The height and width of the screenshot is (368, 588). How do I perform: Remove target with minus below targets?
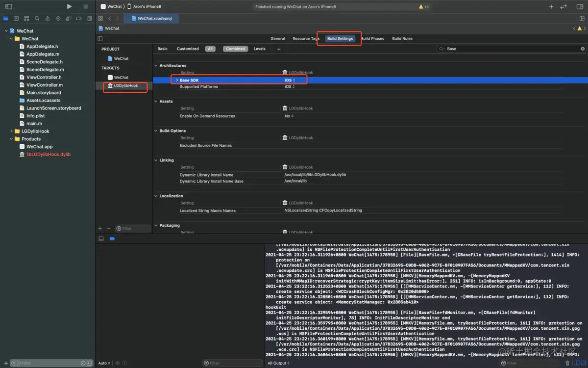click(109, 228)
